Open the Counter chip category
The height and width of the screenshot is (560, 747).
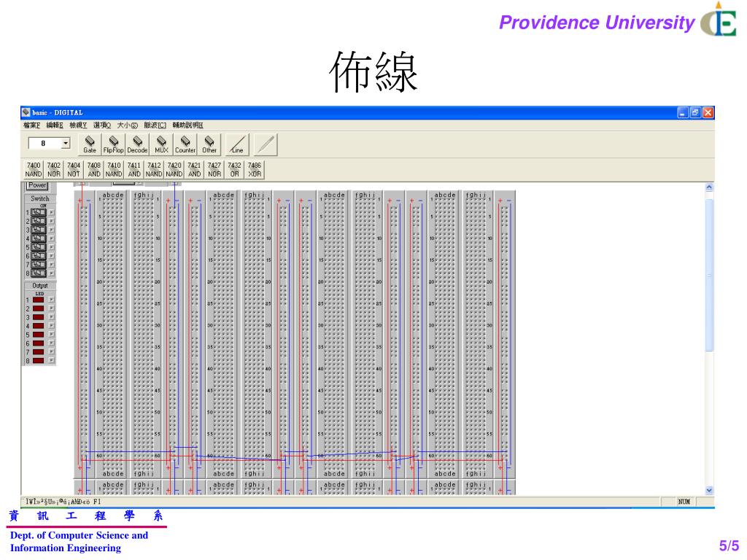[x=185, y=144]
